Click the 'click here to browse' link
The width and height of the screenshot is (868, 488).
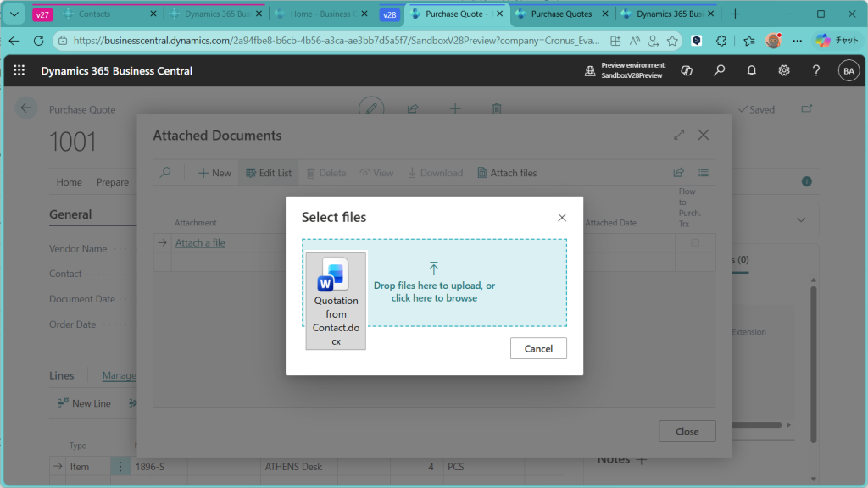[x=434, y=298]
